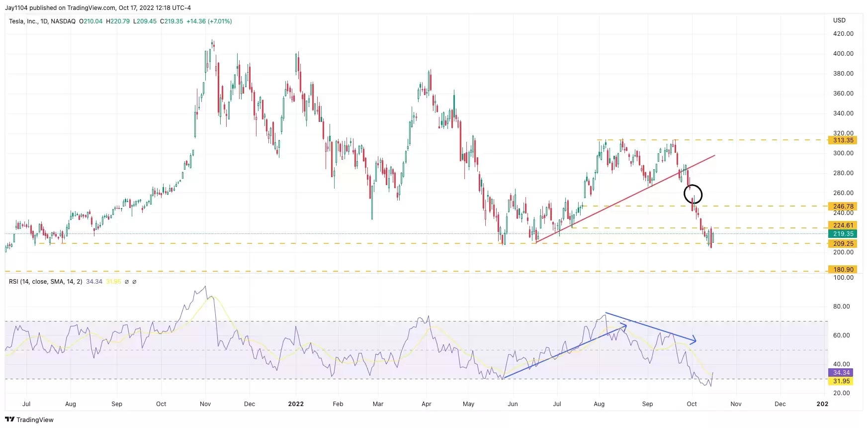Image resolution: width=868 pixels, height=428 pixels.
Task: Click the 100.00 RSI axis label
Action: [x=843, y=278]
